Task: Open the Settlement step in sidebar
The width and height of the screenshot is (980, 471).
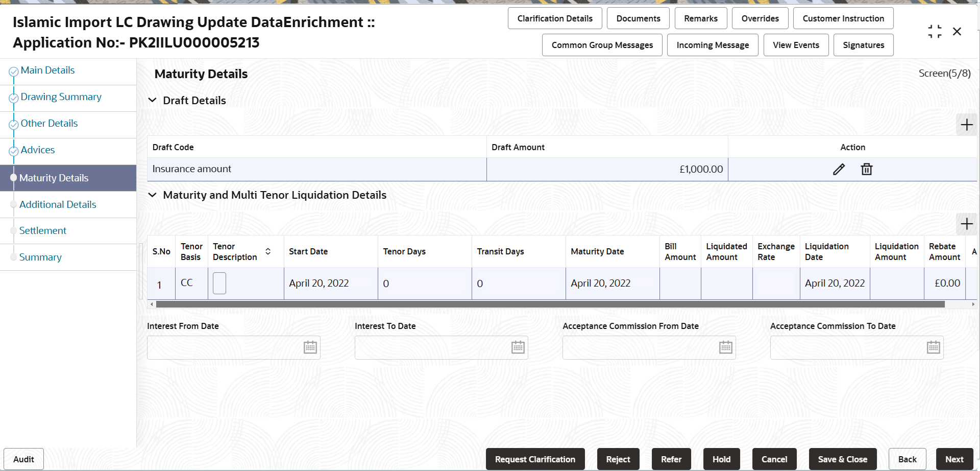Action: click(43, 230)
